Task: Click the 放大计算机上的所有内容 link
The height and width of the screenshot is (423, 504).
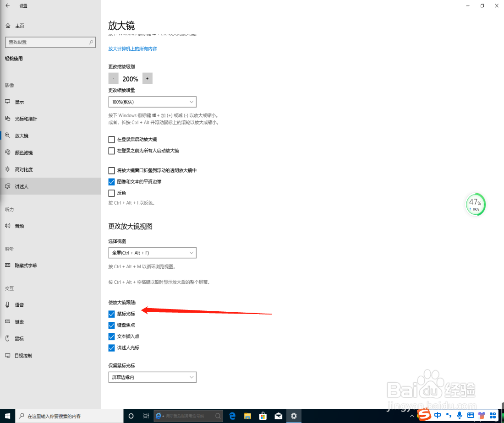Action: [132, 49]
